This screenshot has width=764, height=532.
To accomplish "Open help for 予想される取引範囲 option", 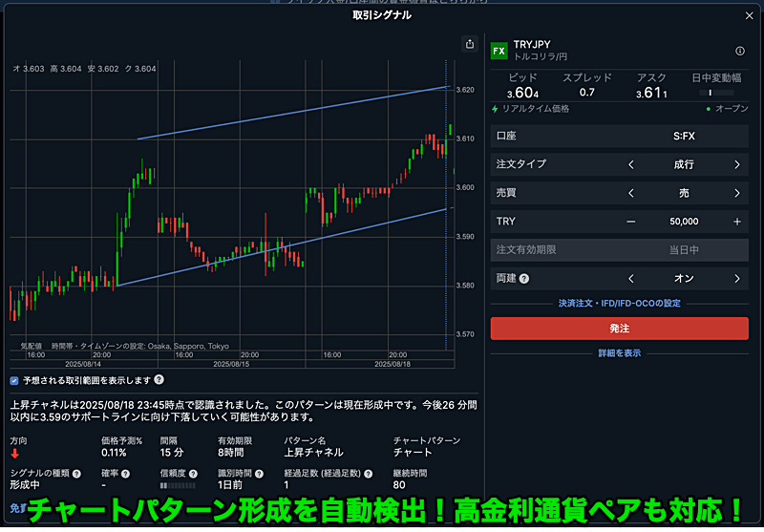I will point(159,379).
